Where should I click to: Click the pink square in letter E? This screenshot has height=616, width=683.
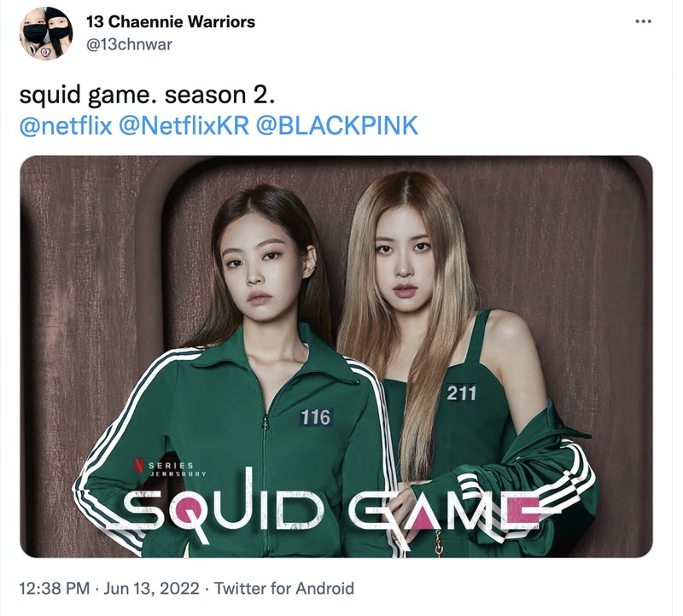(x=523, y=511)
